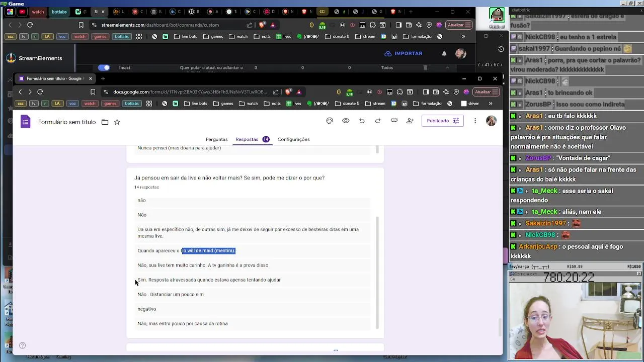Open the apps grid bookmark icon in Forms window

149,104
